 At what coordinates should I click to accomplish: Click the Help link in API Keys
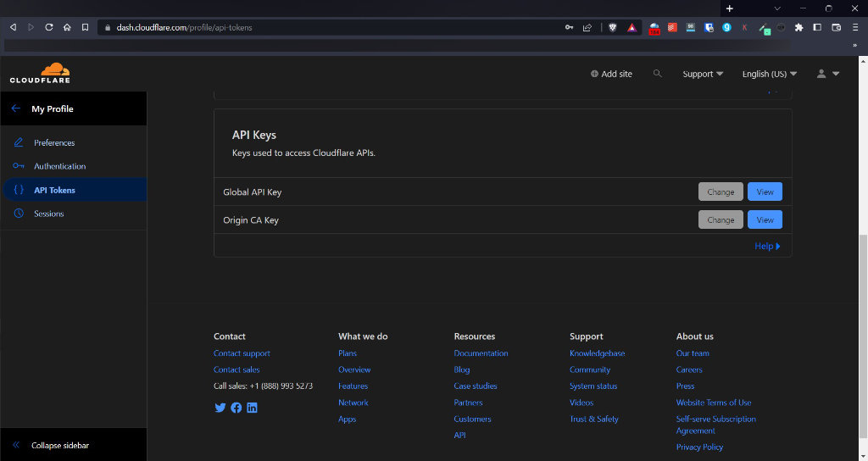coord(767,246)
